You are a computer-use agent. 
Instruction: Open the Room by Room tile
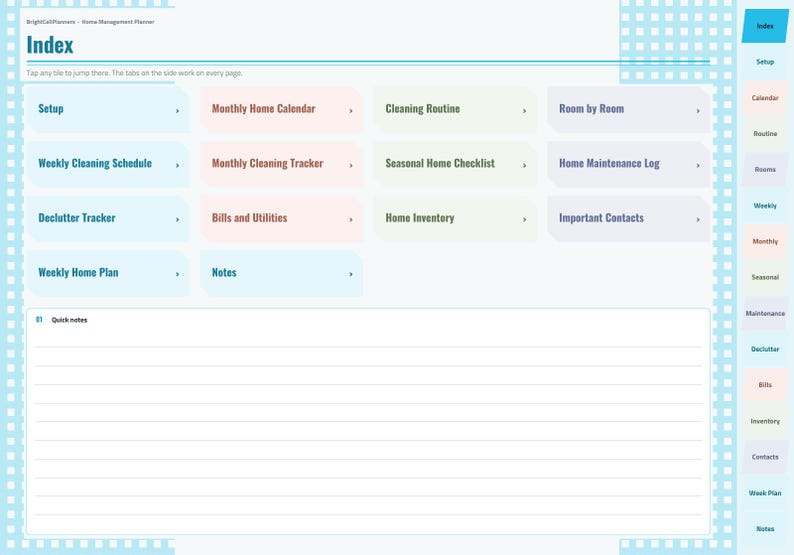point(629,109)
